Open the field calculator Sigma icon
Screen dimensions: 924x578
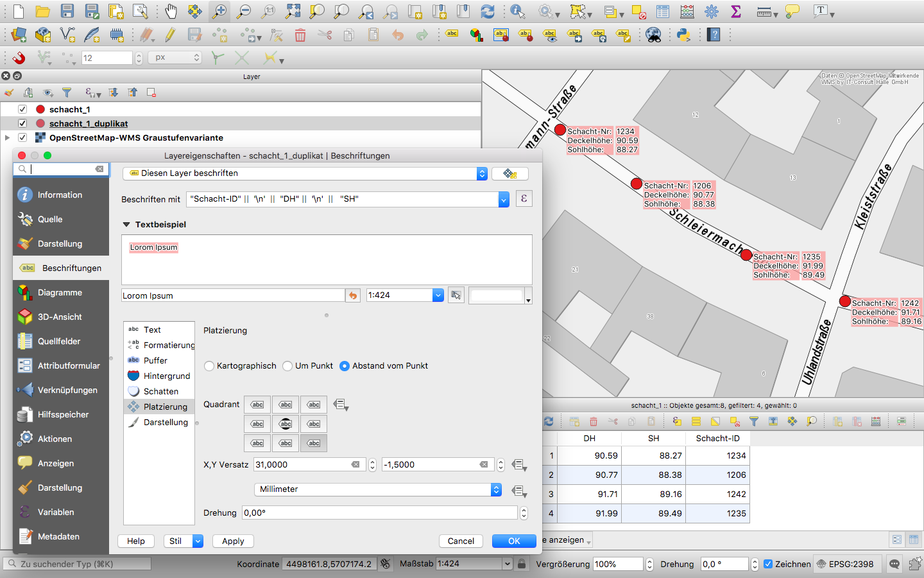point(736,11)
